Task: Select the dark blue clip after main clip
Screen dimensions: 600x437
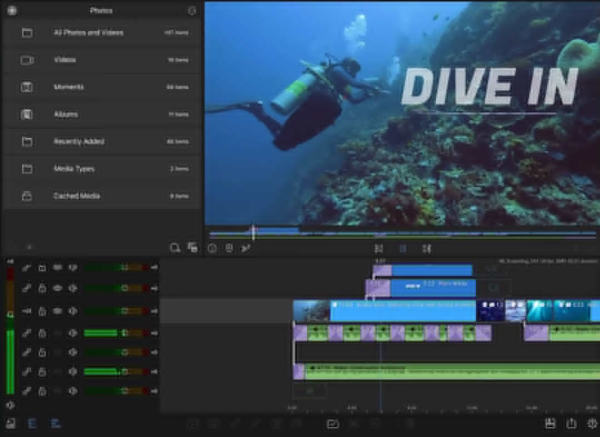Action: [491, 311]
